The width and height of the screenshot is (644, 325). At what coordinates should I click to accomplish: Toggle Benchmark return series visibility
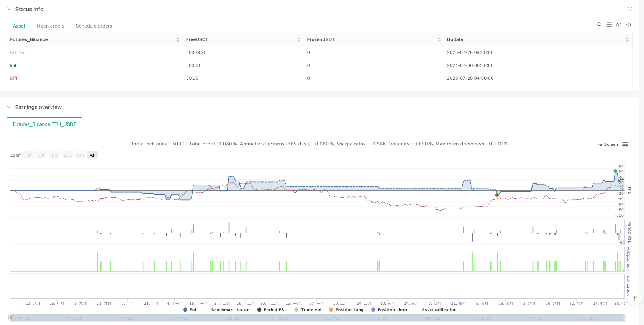(x=227, y=310)
